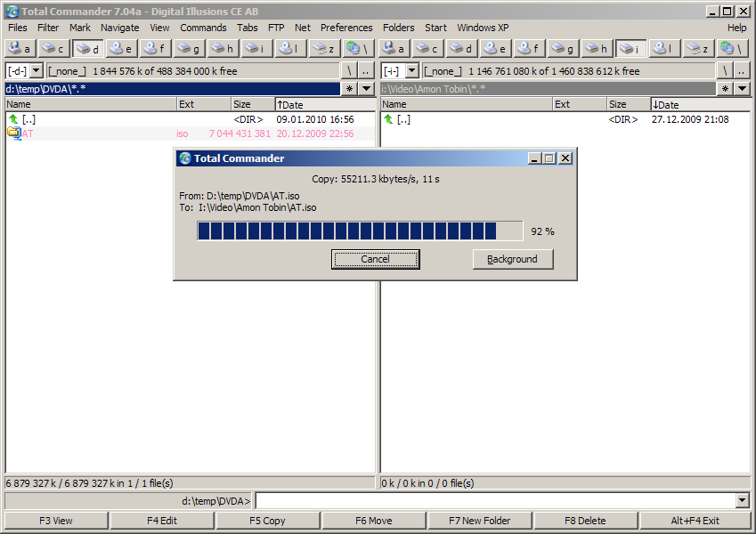
Task: Sort left panel by Date column
Action: point(325,104)
